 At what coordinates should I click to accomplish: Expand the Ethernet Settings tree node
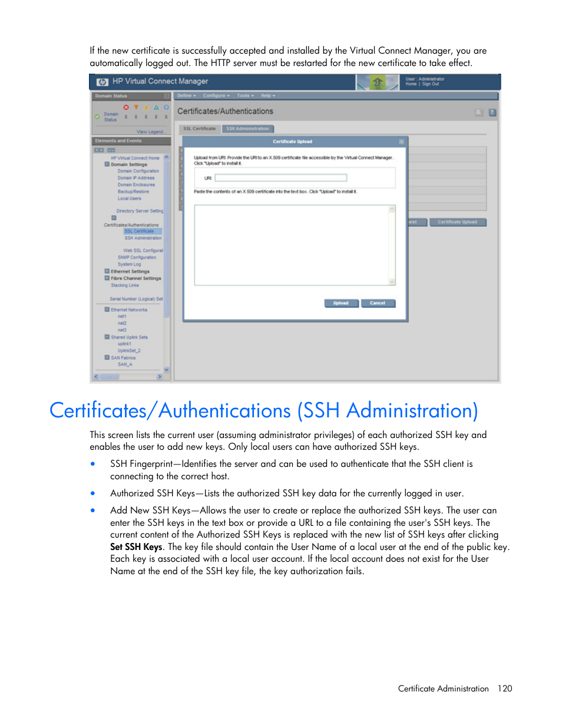click(107, 271)
